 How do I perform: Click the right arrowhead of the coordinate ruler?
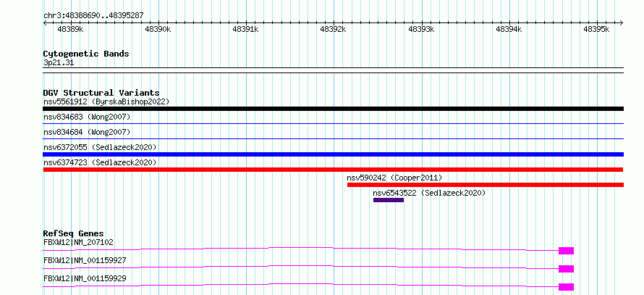point(622,23)
